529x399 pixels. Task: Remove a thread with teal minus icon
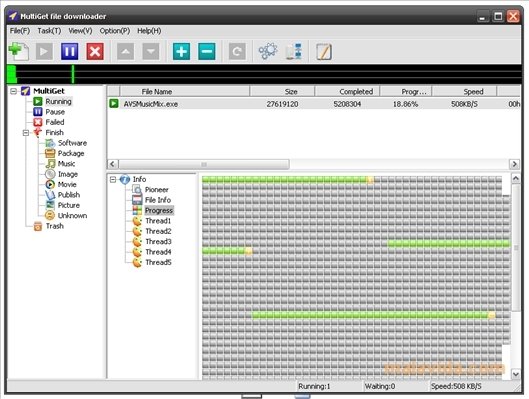(x=207, y=52)
